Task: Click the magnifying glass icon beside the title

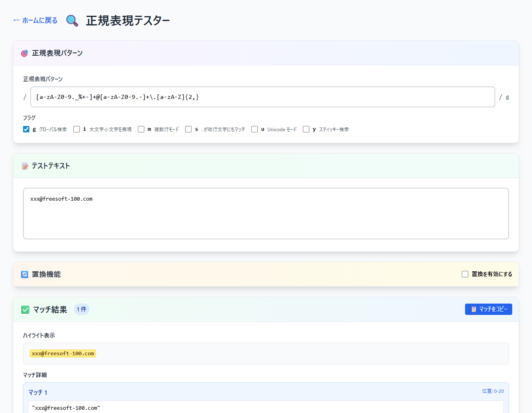Action: pos(72,21)
